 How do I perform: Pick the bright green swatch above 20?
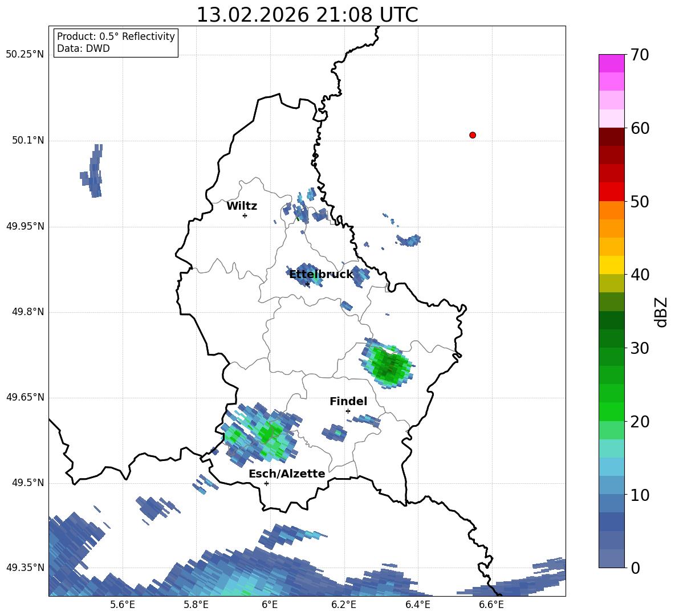click(x=611, y=411)
